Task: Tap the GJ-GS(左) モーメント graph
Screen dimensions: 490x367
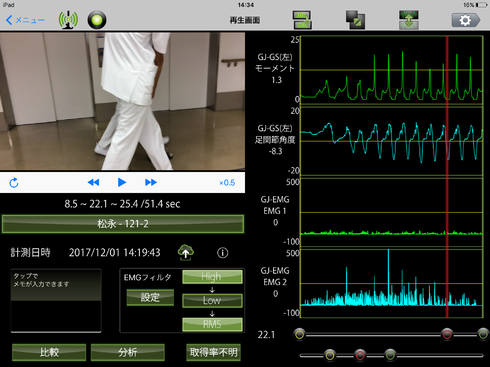Action: [x=392, y=70]
